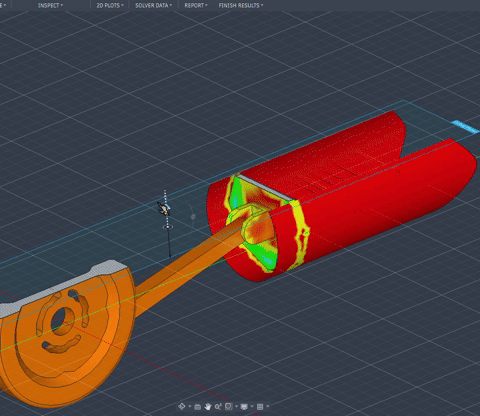
Task: Click the Grid and Snaps icon
Action: [260, 407]
